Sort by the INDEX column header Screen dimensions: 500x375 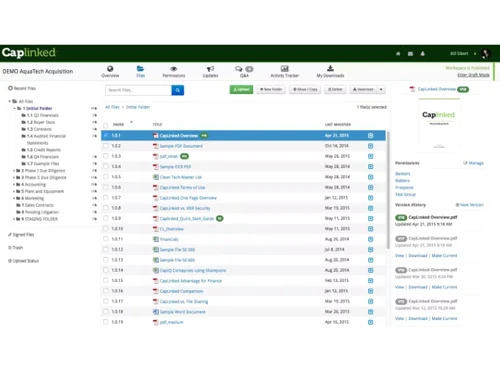tap(118, 124)
